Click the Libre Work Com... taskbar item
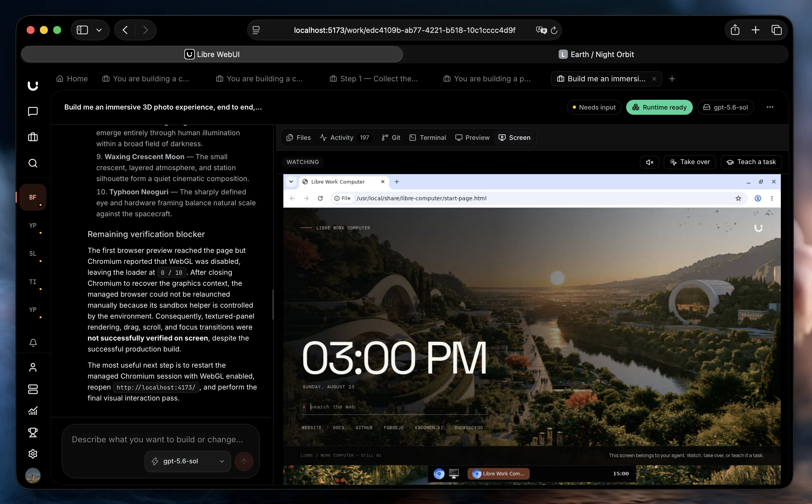Image resolution: width=812 pixels, height=504 pixels. pyautogui.click(x=498, y=474)
